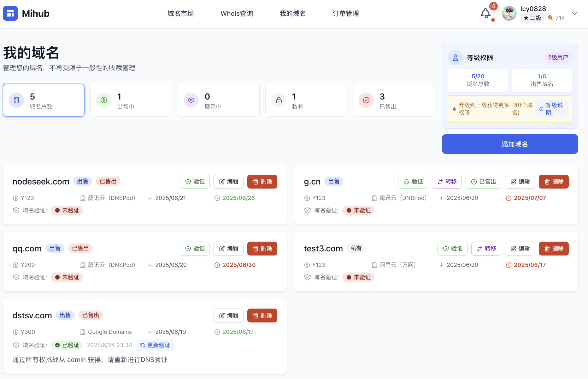588x379 pixels.
Task: Show 展示中 domains with the eye card
Action: 218,100
